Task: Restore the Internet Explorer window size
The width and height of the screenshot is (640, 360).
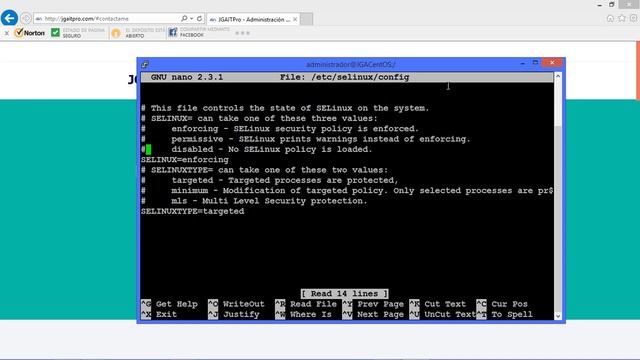Action: (x=611, y=4)
